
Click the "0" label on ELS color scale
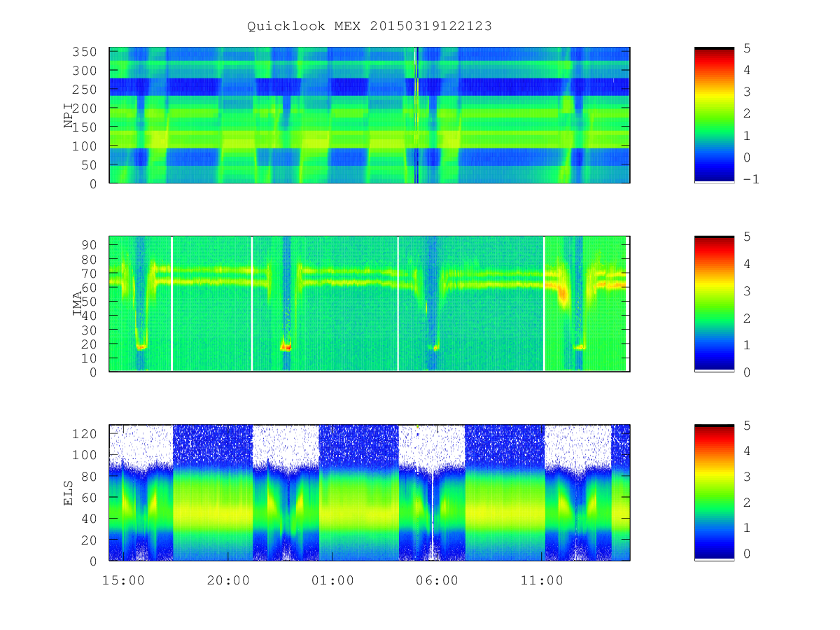(748, 553)
